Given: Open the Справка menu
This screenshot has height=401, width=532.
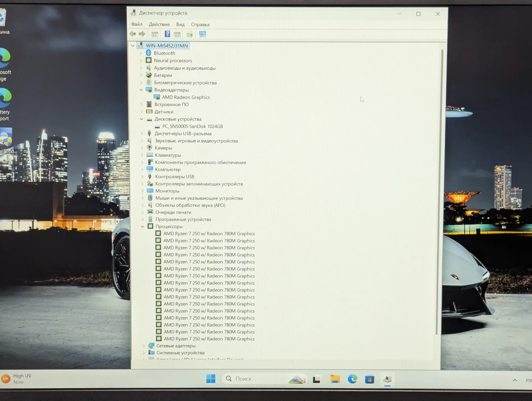Looking at the screenshot, I should pyautogui.click(x=200, y=24).
